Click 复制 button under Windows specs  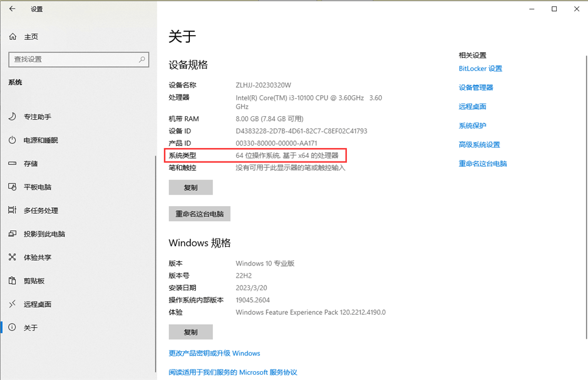(191, 332)
